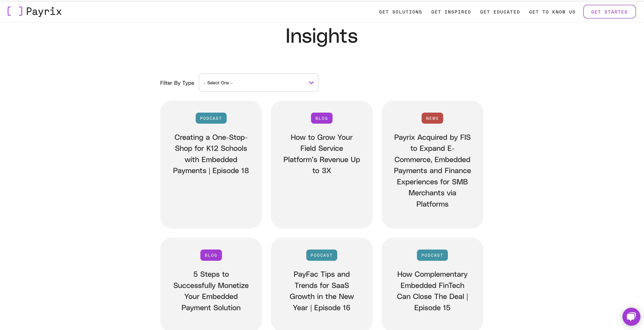This screenshot has height=330, width=644.
Task: Open the Get Solutions menu
Action: pos(400,12)
